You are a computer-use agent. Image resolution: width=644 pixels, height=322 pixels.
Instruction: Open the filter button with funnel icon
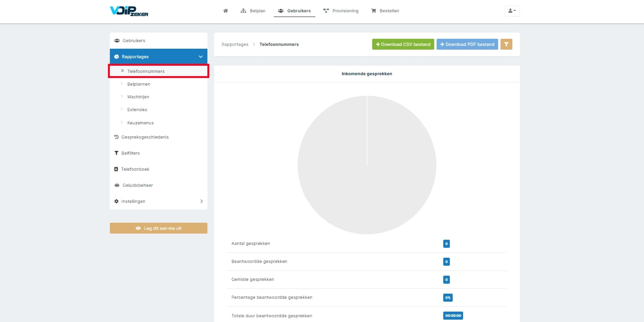click(x=506, y=44)
